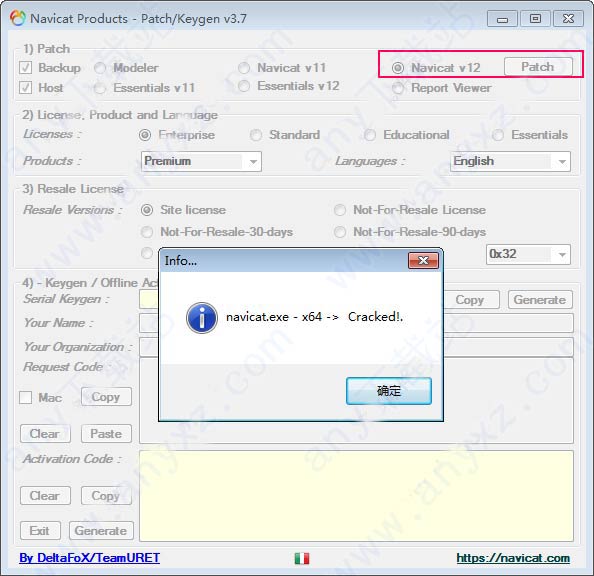Click the Italian flag icon
This screenshot has width=594, height=576.
click(302, 558)
